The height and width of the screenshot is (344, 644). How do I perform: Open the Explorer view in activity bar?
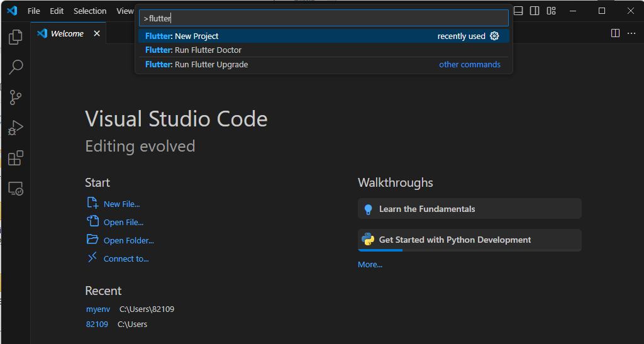pos(15,37)
